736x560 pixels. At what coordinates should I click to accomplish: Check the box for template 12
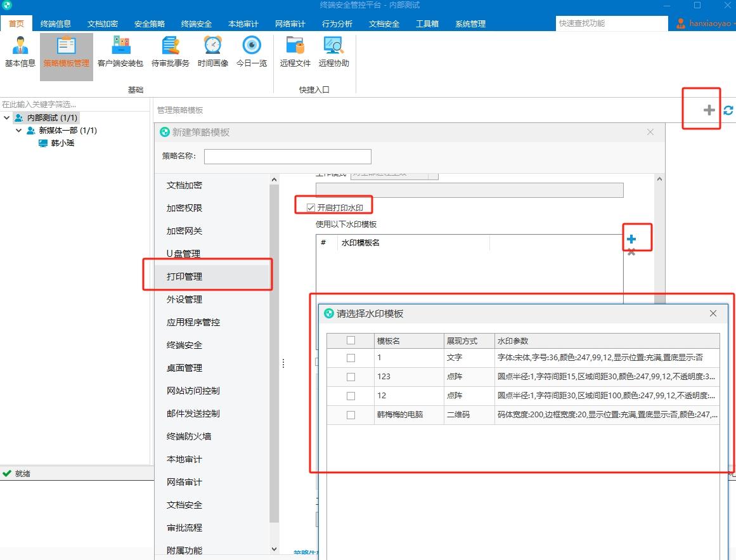pyautogui.click(x=351, y=396)
